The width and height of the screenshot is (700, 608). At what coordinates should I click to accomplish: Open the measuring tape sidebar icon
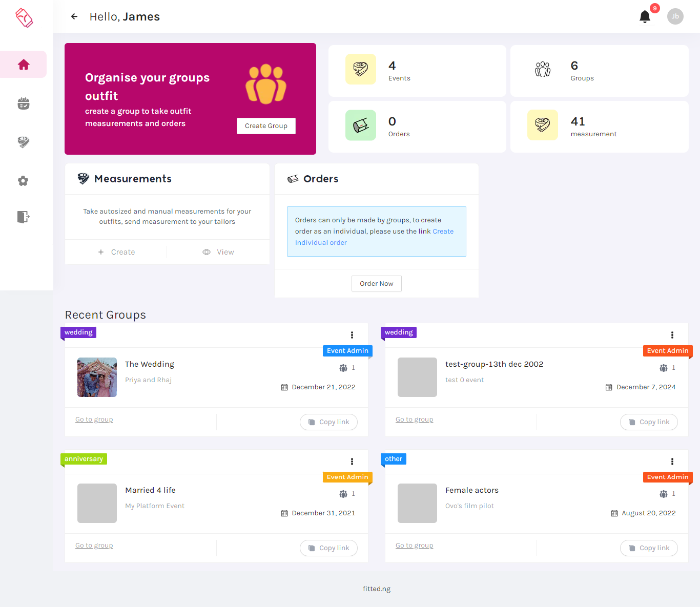24,142
